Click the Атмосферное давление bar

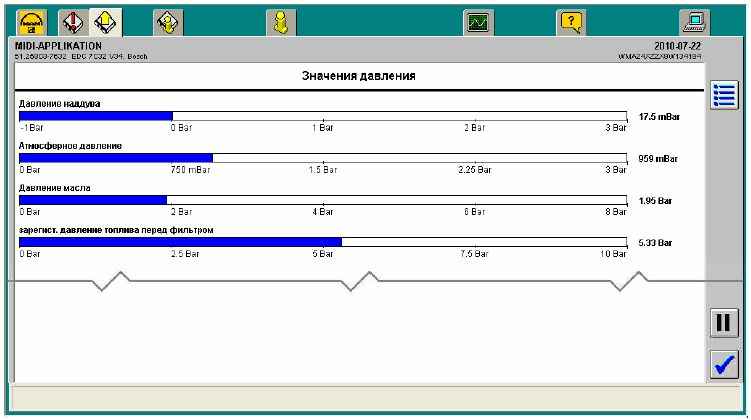click(x=323, y=159)
